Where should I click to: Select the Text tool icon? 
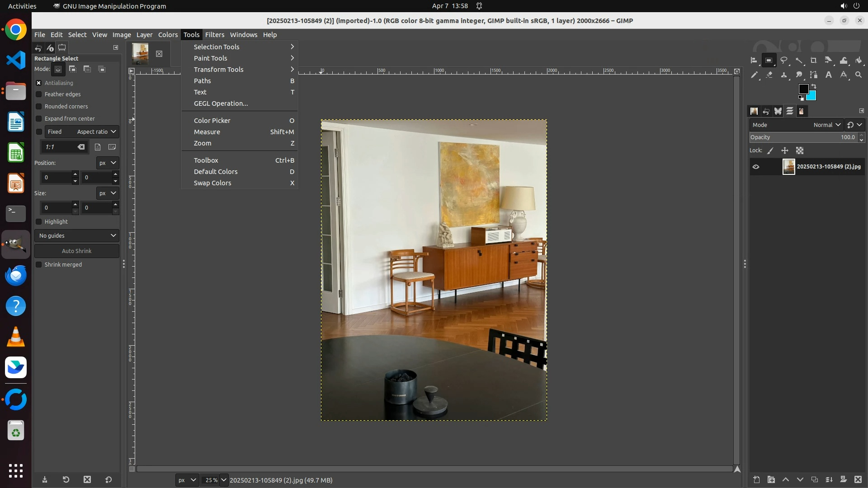pyautogui.click(x=829, y=75)
